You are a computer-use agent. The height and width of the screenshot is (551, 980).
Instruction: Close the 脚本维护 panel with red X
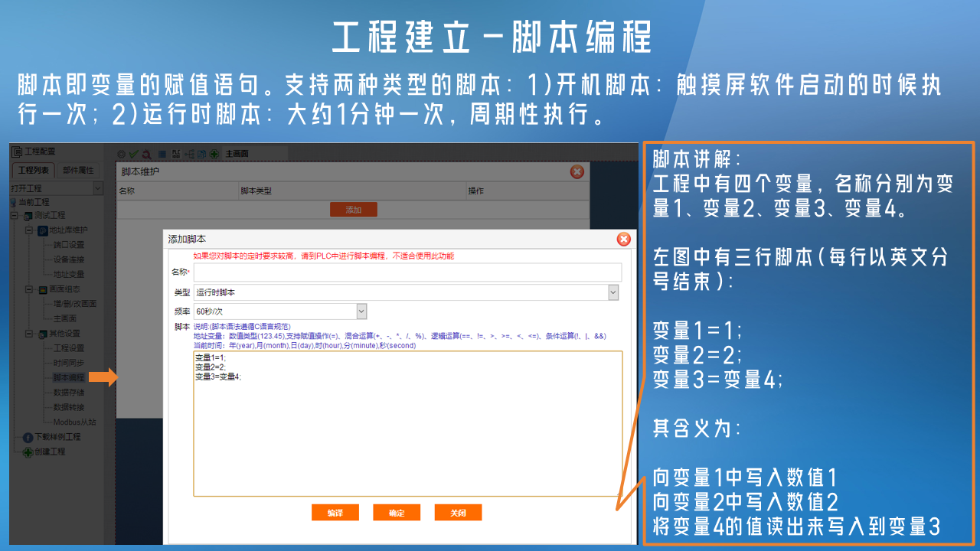click(577, 171)
